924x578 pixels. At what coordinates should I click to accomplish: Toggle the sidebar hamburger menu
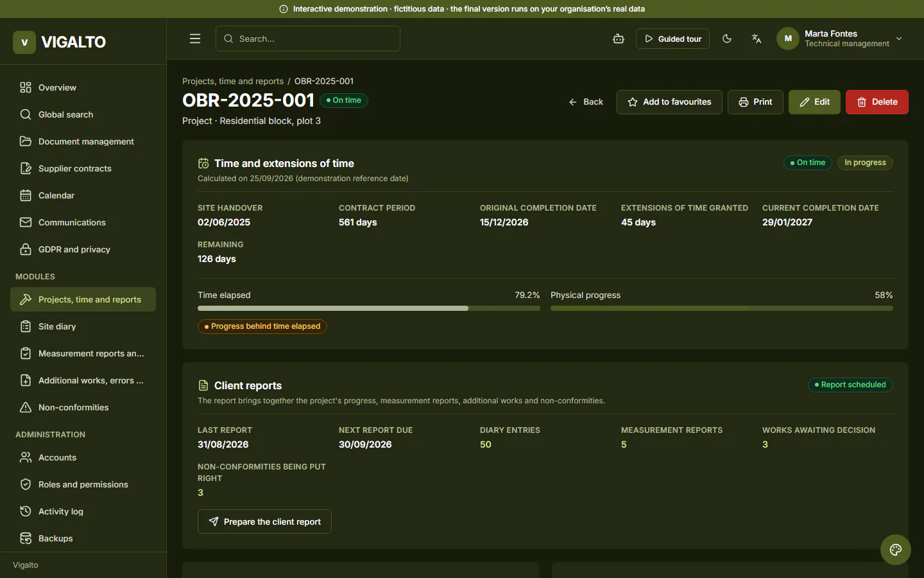point(195,39)
